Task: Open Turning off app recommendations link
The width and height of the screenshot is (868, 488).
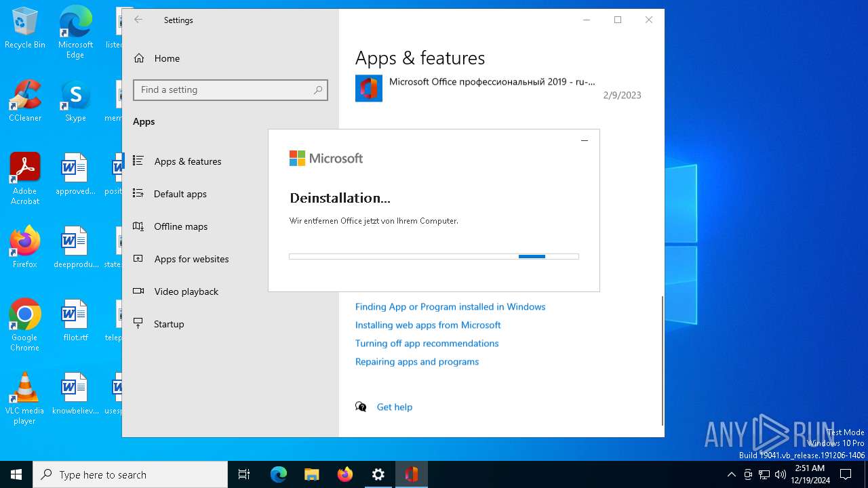Action: (x=427, y=343)
